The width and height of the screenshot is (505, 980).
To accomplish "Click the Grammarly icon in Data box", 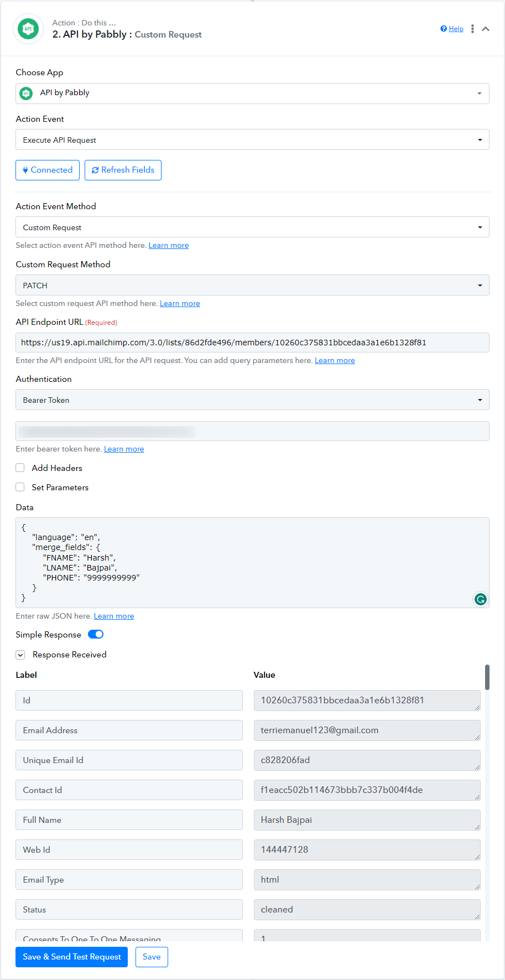I will [481, 599].
